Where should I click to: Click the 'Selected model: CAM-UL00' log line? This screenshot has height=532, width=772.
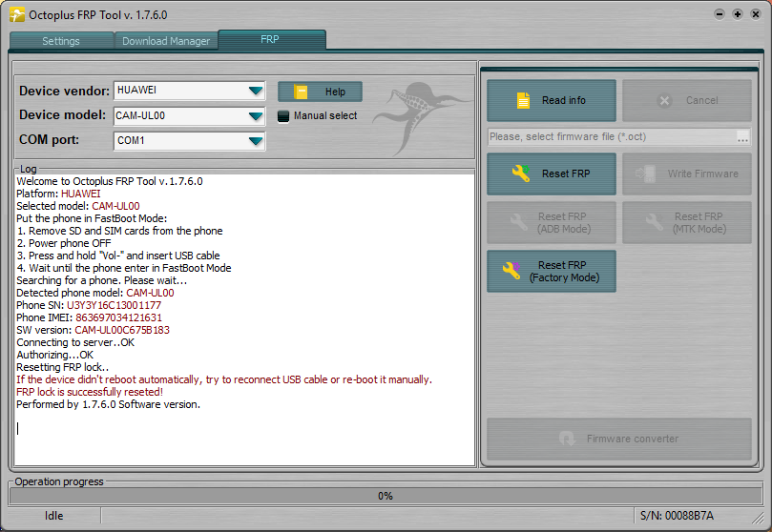[78, 206]
